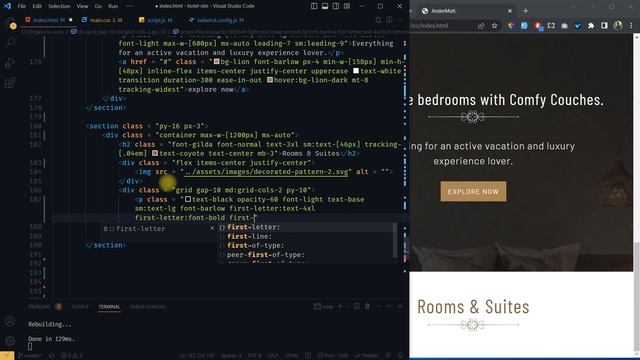Open Customize Layout icon in title bar
640x360 pixels.
click(x=347, y=6)
